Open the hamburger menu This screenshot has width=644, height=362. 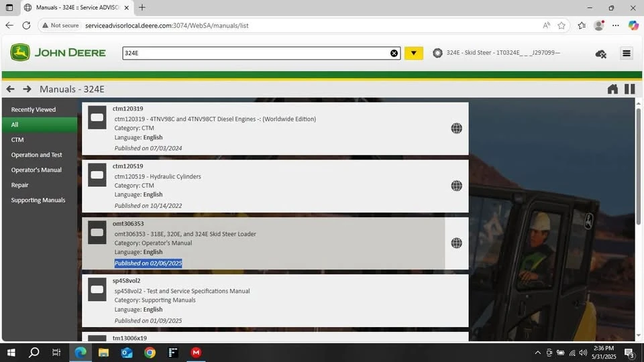pos(627,54)
